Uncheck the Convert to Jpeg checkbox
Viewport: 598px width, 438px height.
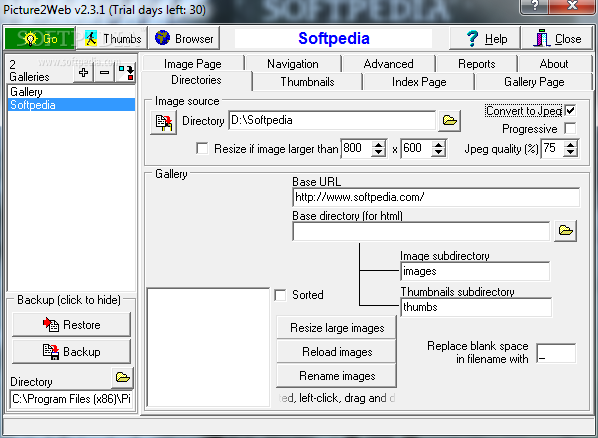point(571,111)
